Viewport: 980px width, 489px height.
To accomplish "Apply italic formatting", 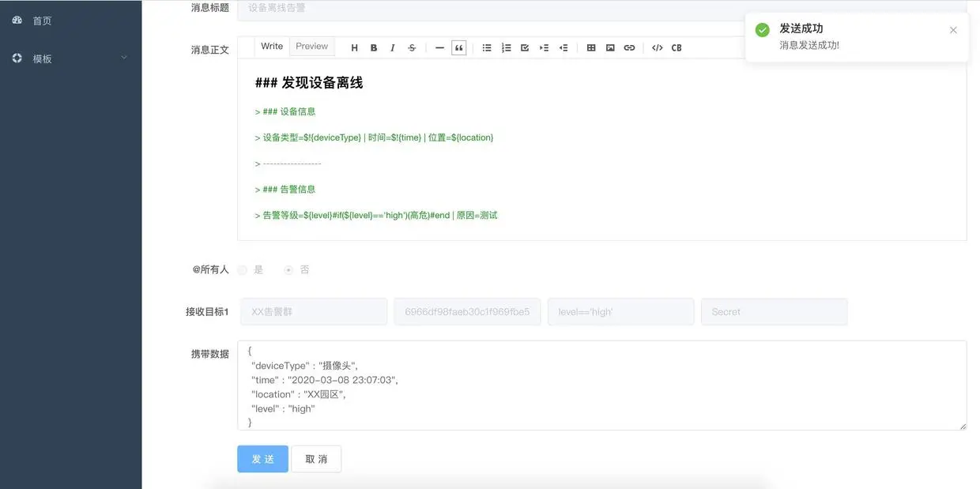I will (393, 48).
